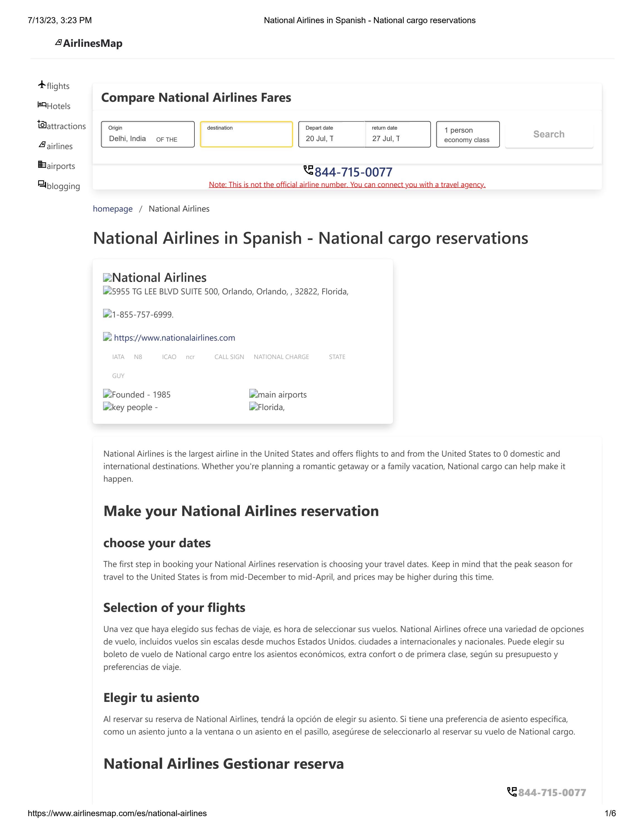Click the AirlinesMap logo icon
The image size is (644, 834).
coord(58,42)
